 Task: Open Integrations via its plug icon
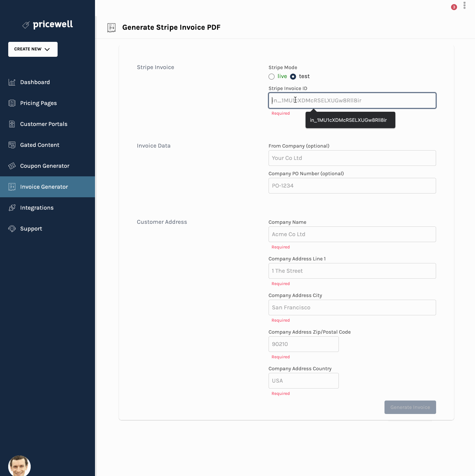pyautogui.click(x=12, y=208)
